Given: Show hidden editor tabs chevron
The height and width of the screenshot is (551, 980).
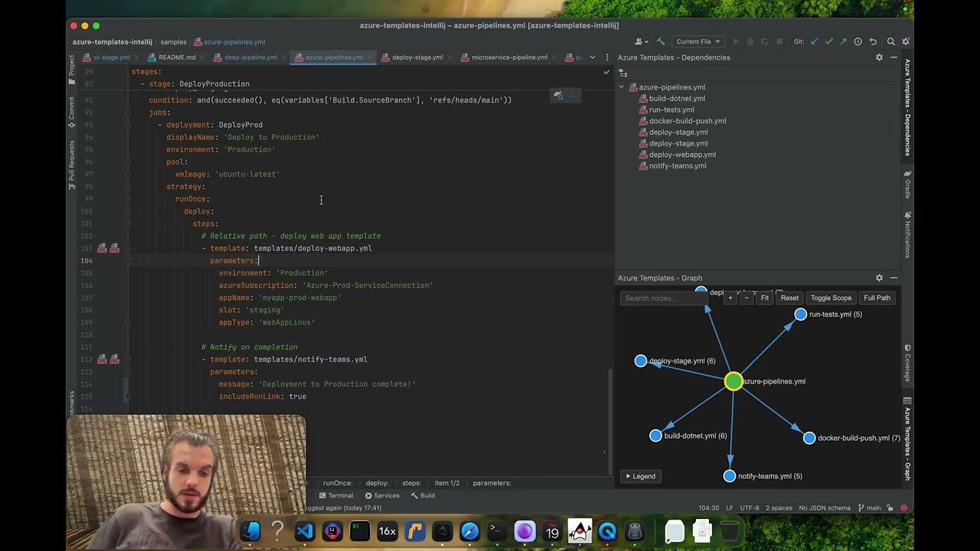Looking at the screenshot, I should tap(592, 57).
